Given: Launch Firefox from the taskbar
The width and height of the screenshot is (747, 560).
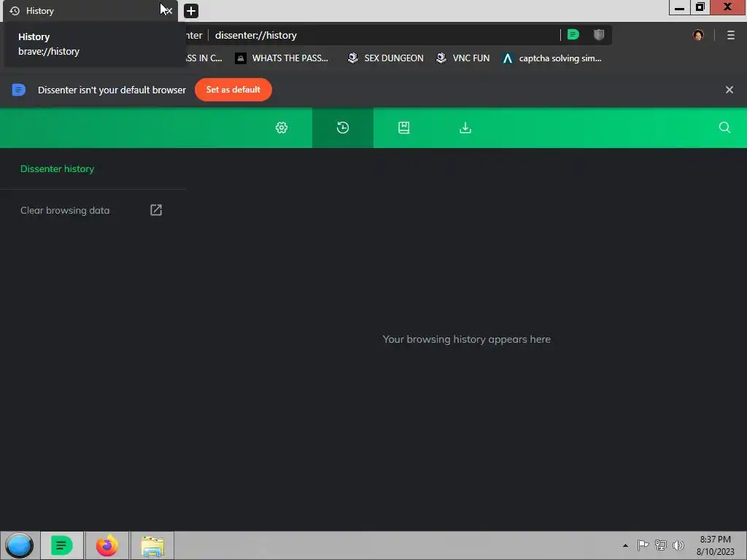Looking at the screenshot, I should (107, 545).
